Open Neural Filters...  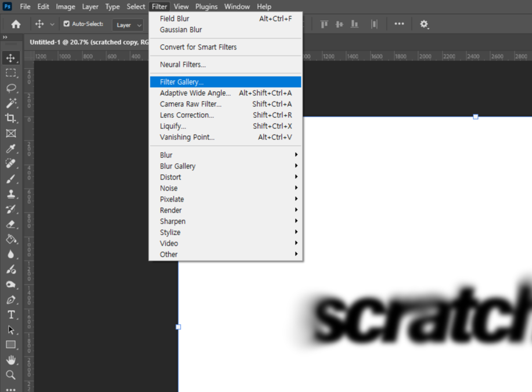pyautogui.click(x=225, y=64)
